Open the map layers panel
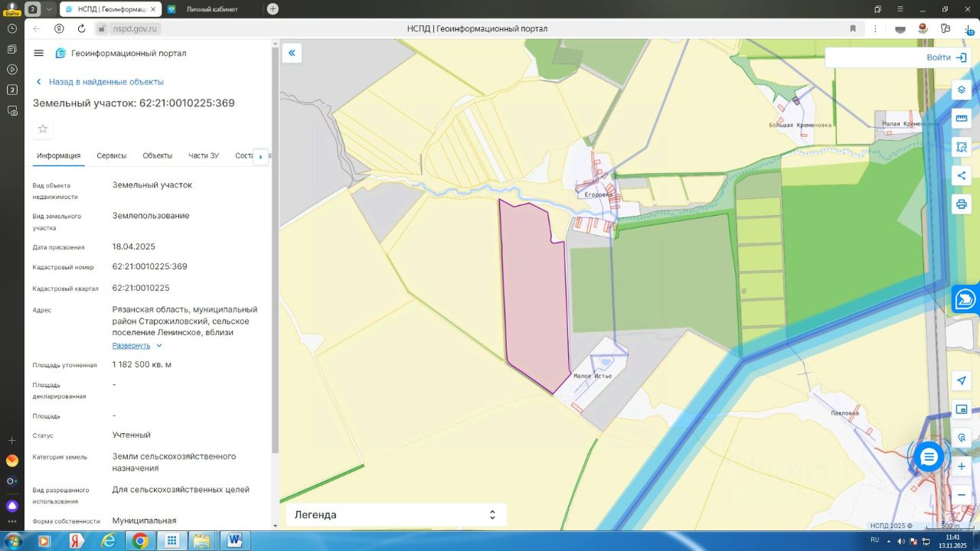 point(962,90)
